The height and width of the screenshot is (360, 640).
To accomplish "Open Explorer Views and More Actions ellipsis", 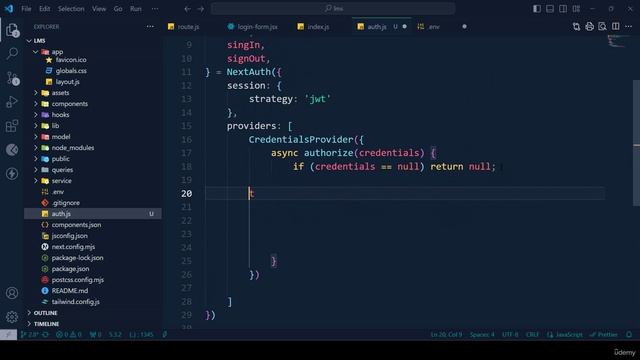I will (x=150, y=27).
